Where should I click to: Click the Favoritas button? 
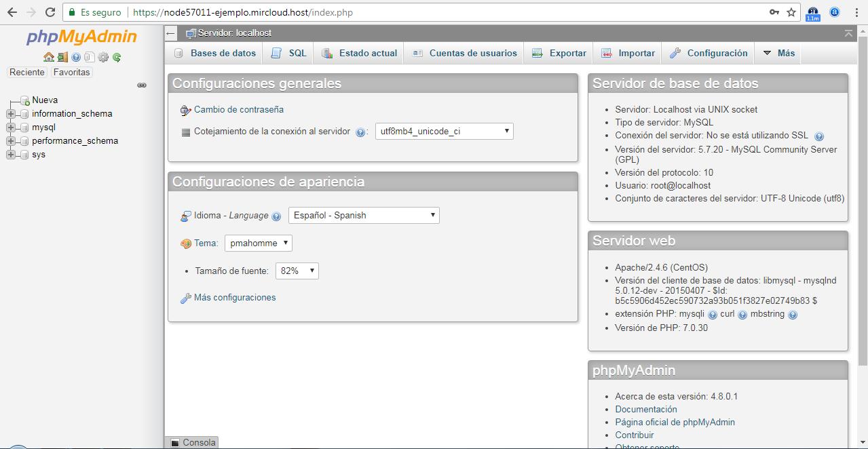pos(71,73)
